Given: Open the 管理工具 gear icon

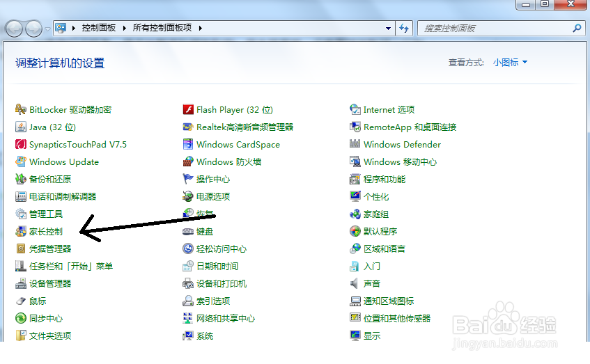Looking at the screenshot, I should (20, 214).
